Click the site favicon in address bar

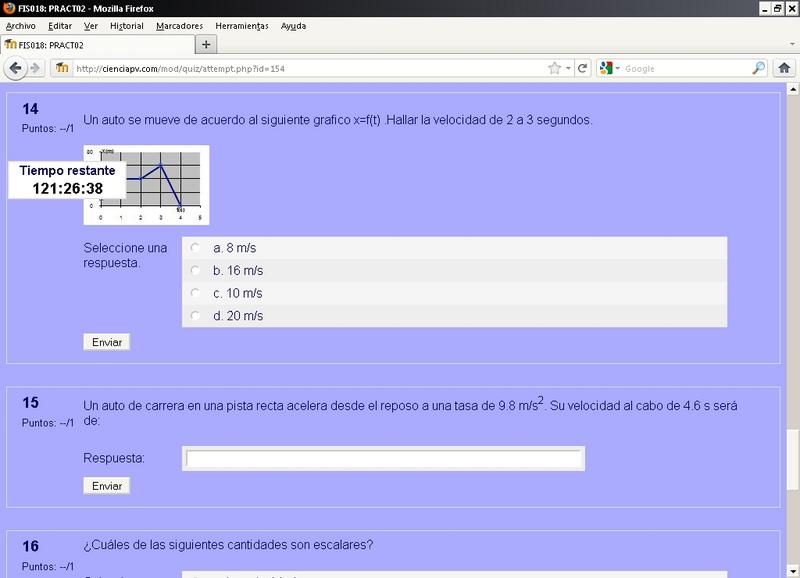(x=62, y=68)
